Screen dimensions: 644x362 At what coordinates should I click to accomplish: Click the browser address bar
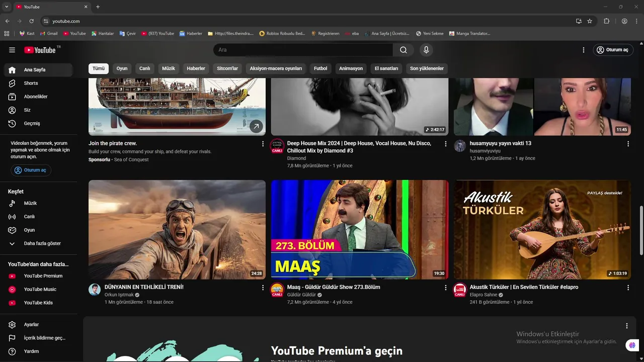pos(307,21)
